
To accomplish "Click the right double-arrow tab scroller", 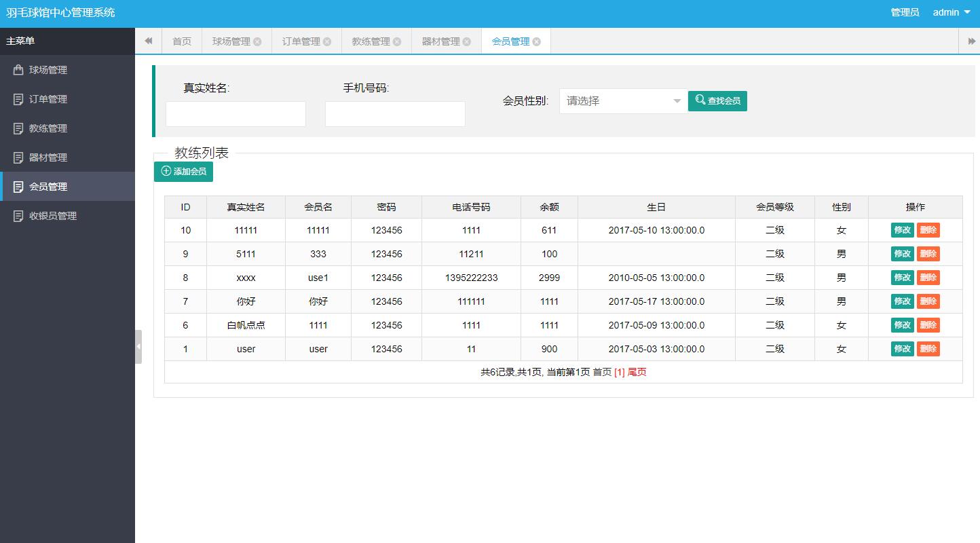I will point(972,41).
